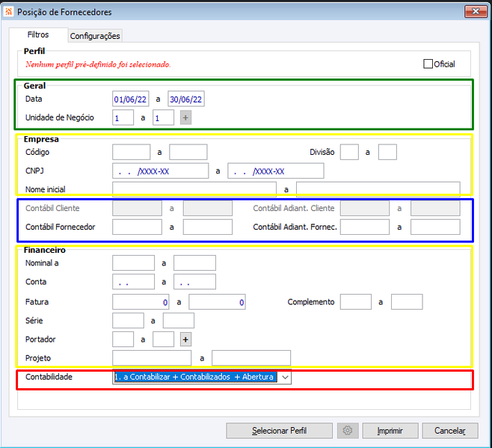Click the Imprimir button
Screen dimensions: 492x448
(x=390, y=430)
